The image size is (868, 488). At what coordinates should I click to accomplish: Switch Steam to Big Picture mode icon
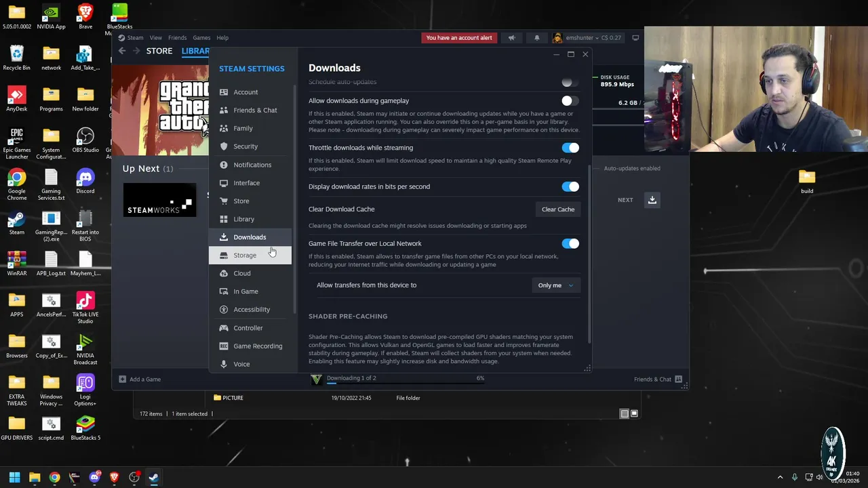[x=635, y=38]
